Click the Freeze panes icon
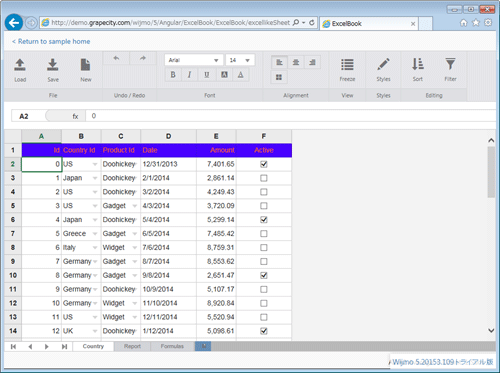500x373 pixels. (347, 64)
